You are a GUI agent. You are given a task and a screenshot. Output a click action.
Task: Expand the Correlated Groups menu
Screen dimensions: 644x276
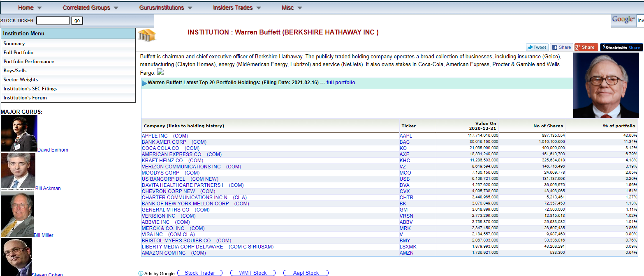tap(90, 8)
